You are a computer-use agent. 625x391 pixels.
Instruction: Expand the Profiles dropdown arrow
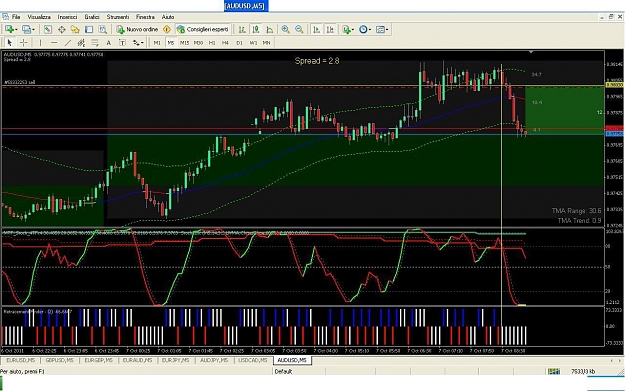[33, 30]
